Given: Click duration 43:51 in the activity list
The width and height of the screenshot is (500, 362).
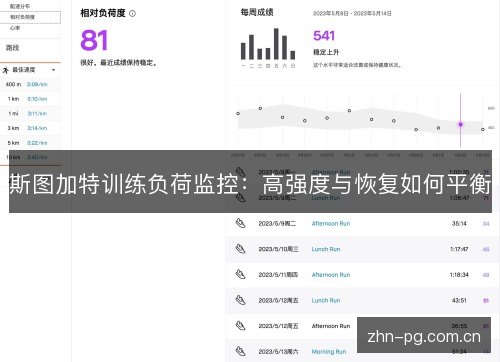Looking at the screenshot, I should [x=459, y=300].
